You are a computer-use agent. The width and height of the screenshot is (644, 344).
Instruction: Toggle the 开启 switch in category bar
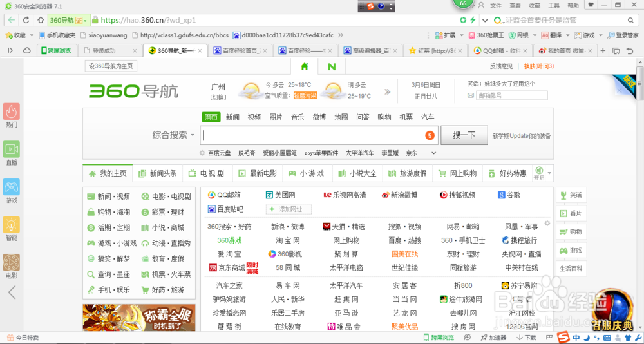[x=538, y=173]
